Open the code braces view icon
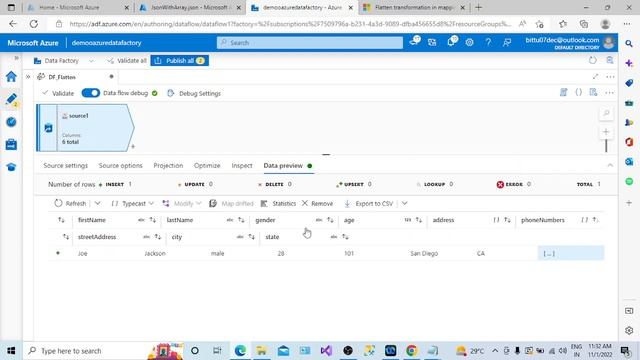The image size is (640, 360). 578,93
